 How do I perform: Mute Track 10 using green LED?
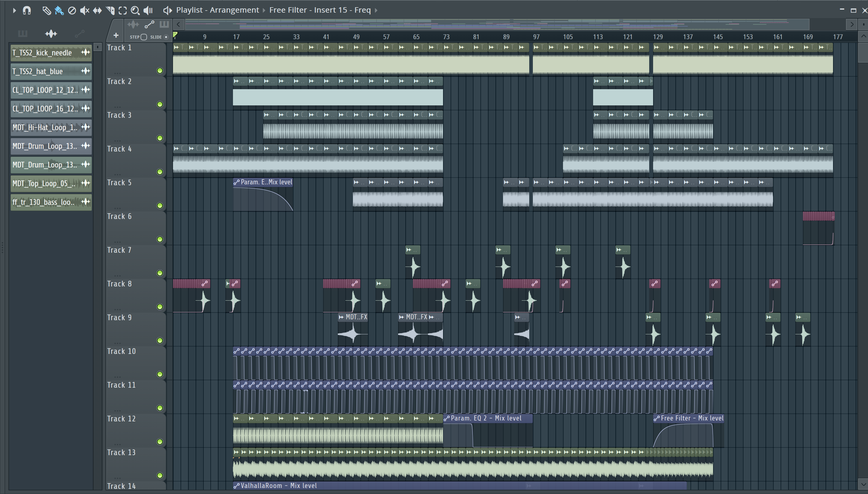click(x=159, y=374)
